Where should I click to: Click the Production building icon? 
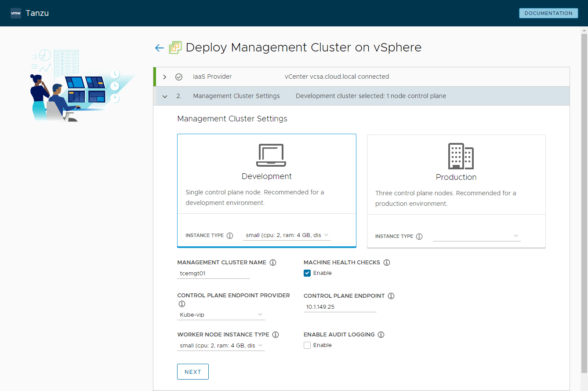point(460,156)
